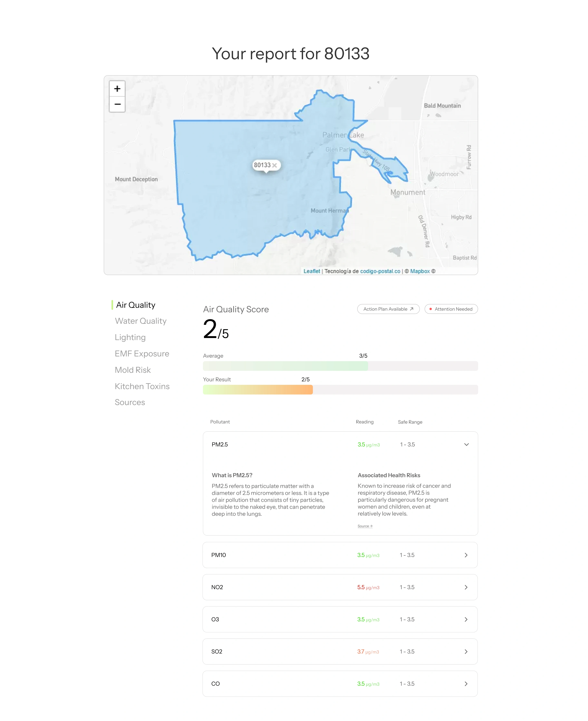Go to EMF Exposure section

[x=141, y=354]
